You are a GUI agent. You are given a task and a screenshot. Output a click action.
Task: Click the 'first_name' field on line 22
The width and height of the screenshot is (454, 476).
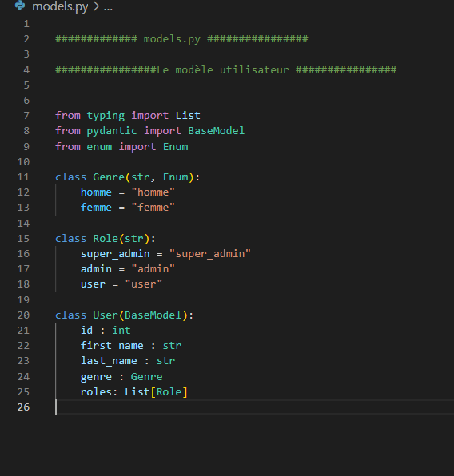tap(112, 346)
